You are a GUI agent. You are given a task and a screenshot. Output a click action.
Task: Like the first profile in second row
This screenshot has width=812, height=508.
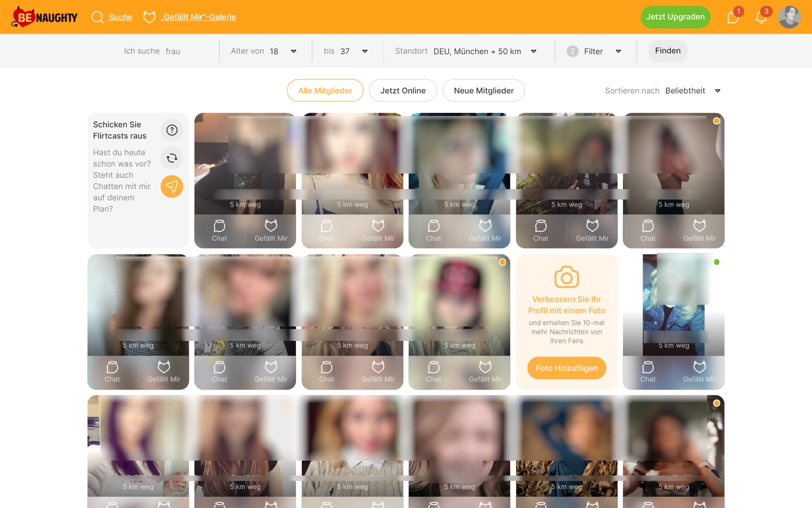click(164, 371)
